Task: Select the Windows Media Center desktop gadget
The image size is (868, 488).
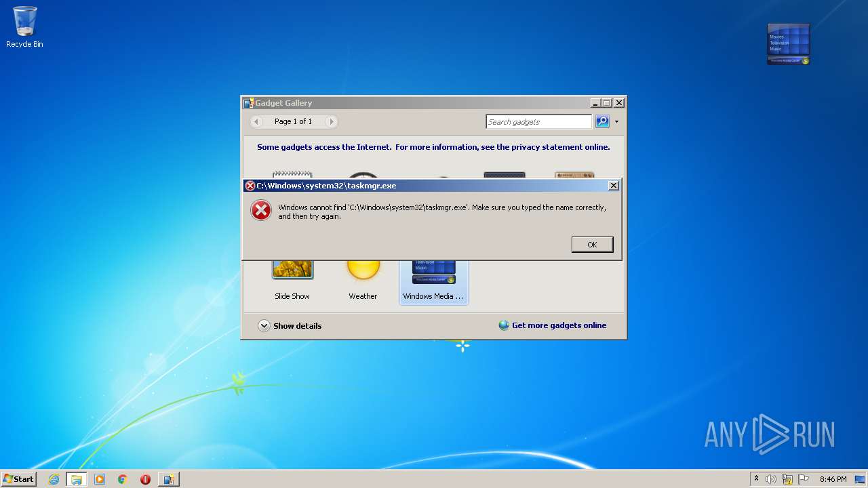Action: tap(788, 44)
